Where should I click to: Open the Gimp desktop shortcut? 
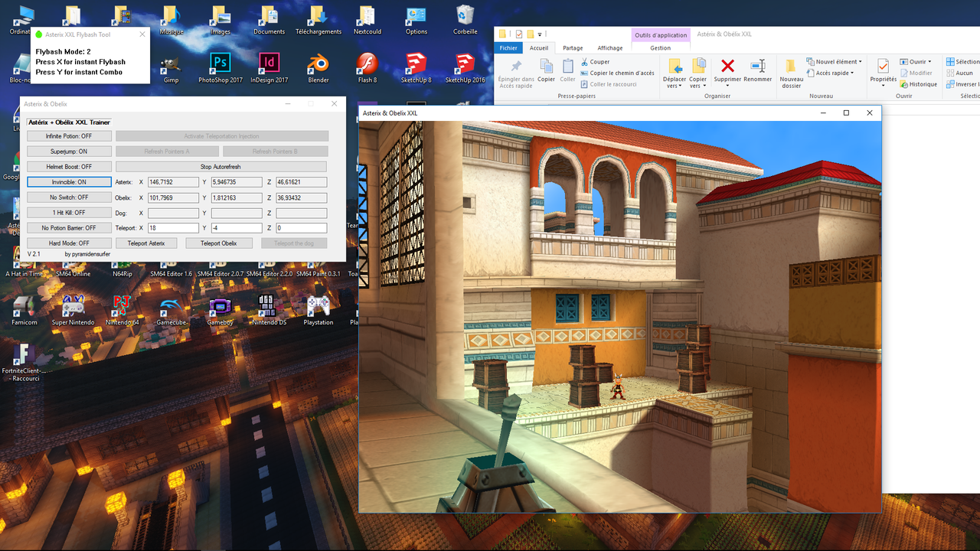171,69
